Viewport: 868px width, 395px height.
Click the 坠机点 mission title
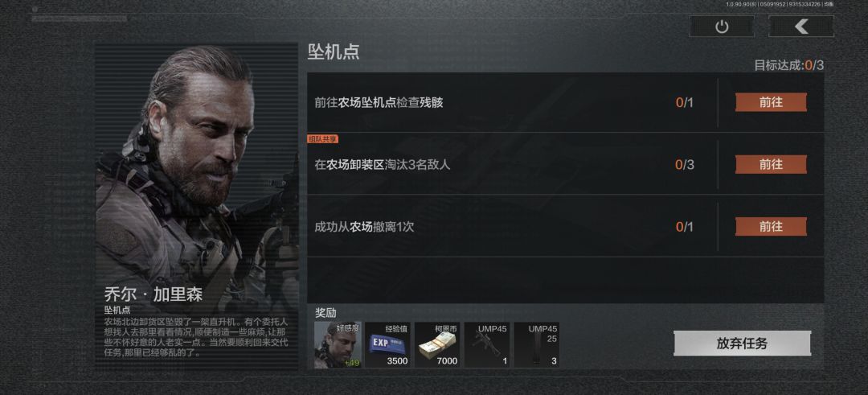(x=334, y=51)
